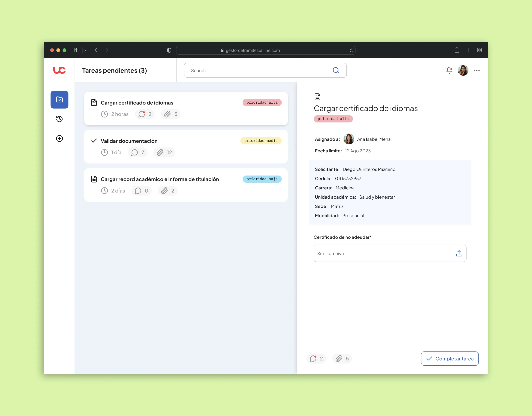Viewport: 532px width, 416px height.
Task: Click attachments count on Cargar record académico
Action: point(168,191)
